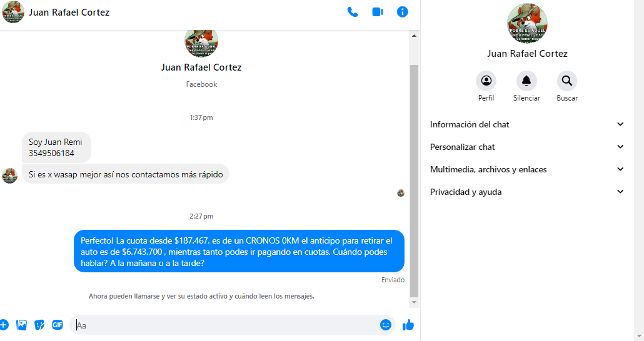The image size is (644, 341).
Task: Attach a photo using the image icon
Action: coord(21,325)
